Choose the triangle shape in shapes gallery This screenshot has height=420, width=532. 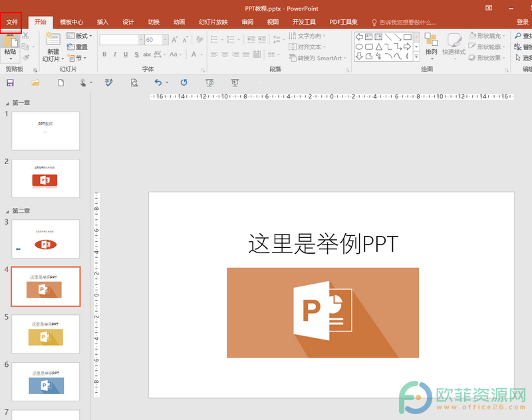[378, 47]
